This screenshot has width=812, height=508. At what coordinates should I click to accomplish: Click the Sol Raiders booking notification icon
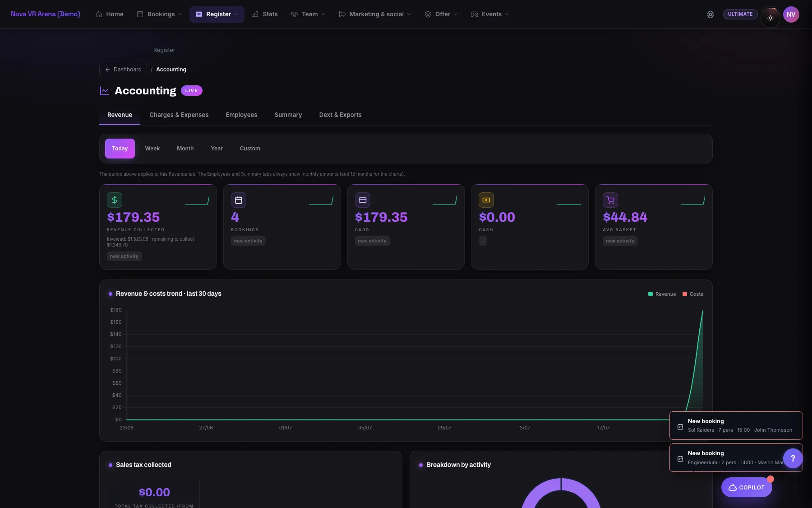pyautogui.click(x=680, y=426)
